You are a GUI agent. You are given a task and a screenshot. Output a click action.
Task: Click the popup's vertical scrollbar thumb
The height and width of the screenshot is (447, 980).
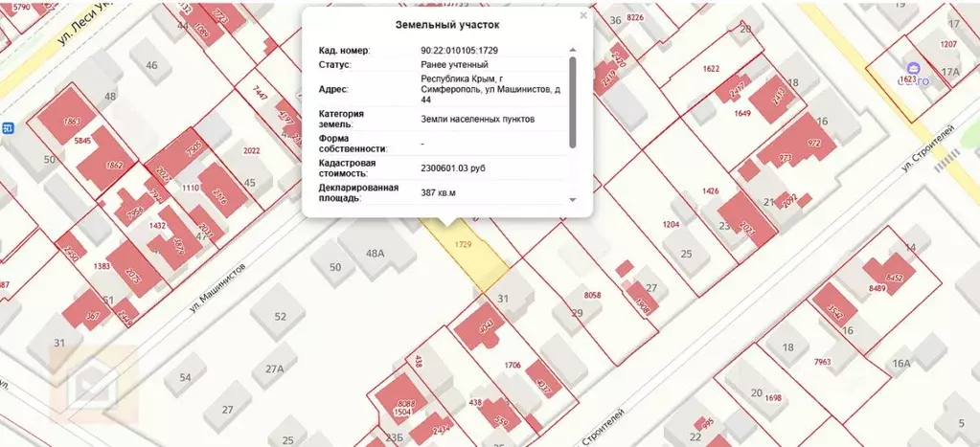(x=573, y=103)
